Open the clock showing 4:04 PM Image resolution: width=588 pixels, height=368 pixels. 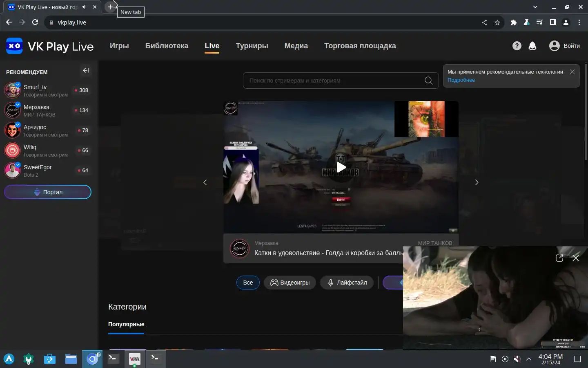pyautogui.click(x=550, y=359)
